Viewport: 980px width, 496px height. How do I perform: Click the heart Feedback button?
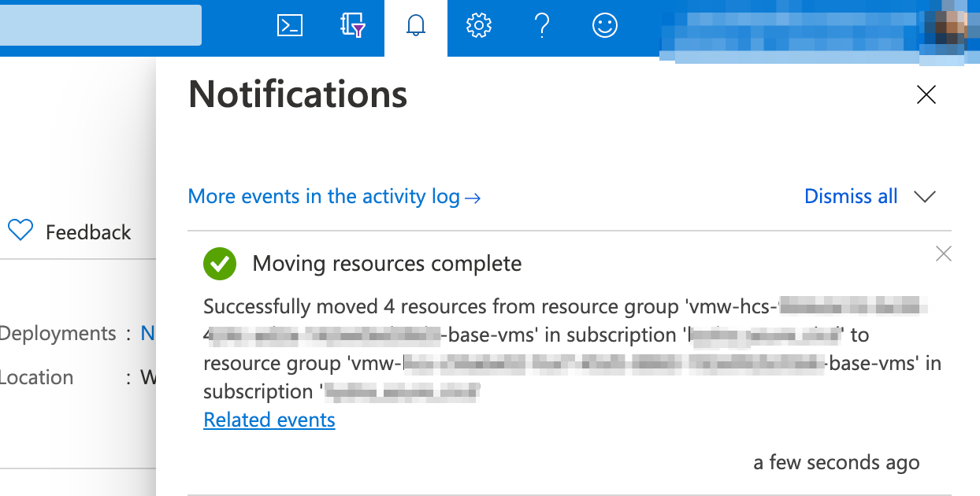[69, 232]
